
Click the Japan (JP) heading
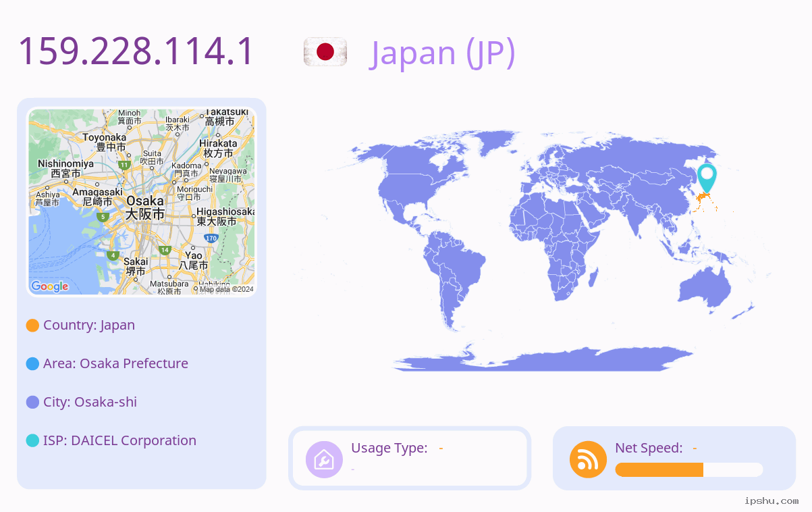point(443,53)
